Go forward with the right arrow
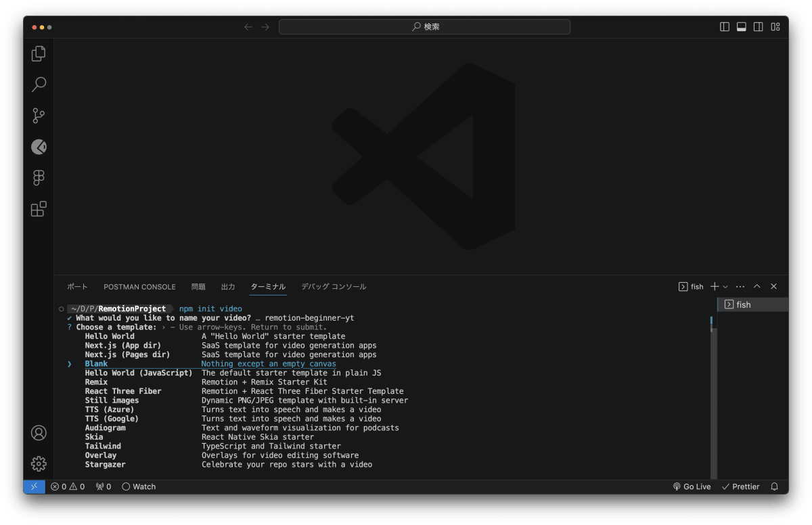This screenshot has height=525, width=812. [x=265, y=27]
